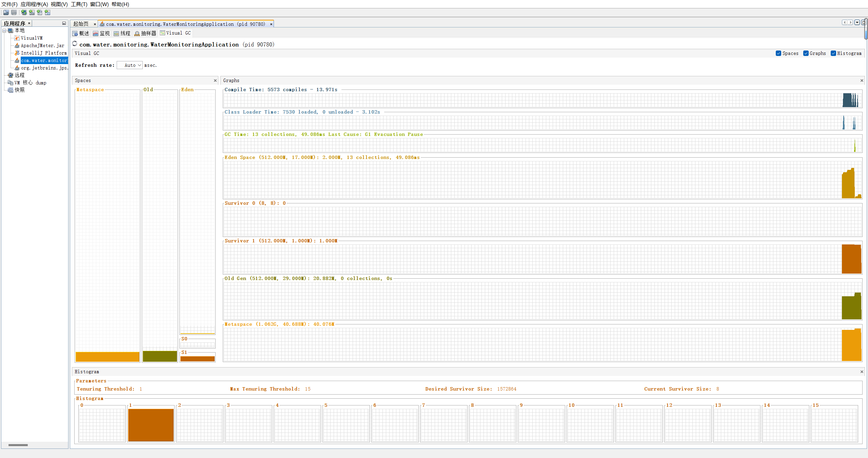The width and height of the screenshot is (868, 458).
Task: Click the IntelliJ Platform icon in tree
Action: (x=17, y=53)
